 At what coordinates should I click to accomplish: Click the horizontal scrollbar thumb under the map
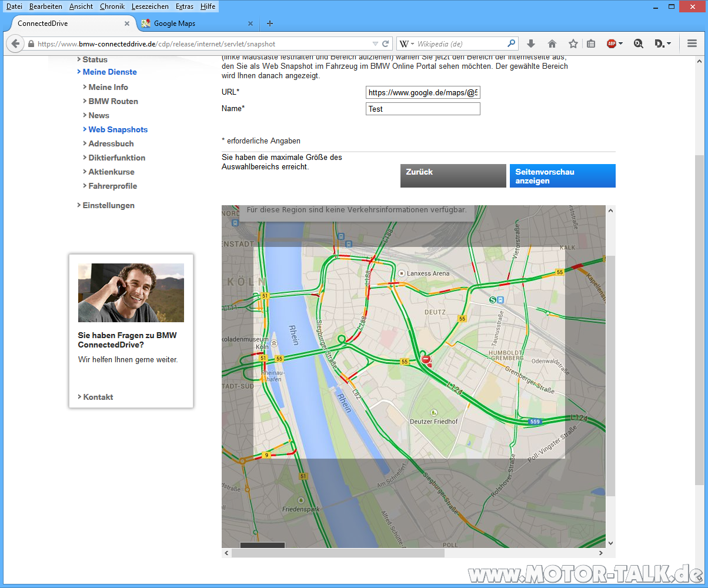coord(338,553)
